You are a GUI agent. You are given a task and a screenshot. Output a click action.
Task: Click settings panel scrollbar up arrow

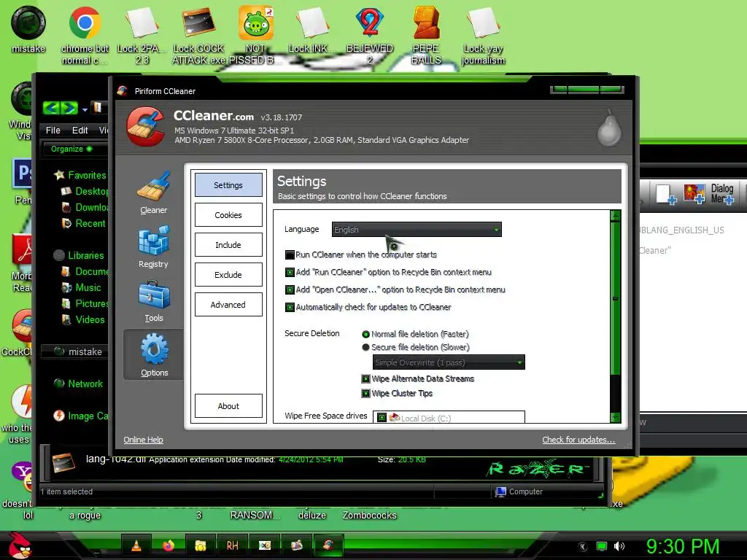pyautogui.click(x=616, y=216)
